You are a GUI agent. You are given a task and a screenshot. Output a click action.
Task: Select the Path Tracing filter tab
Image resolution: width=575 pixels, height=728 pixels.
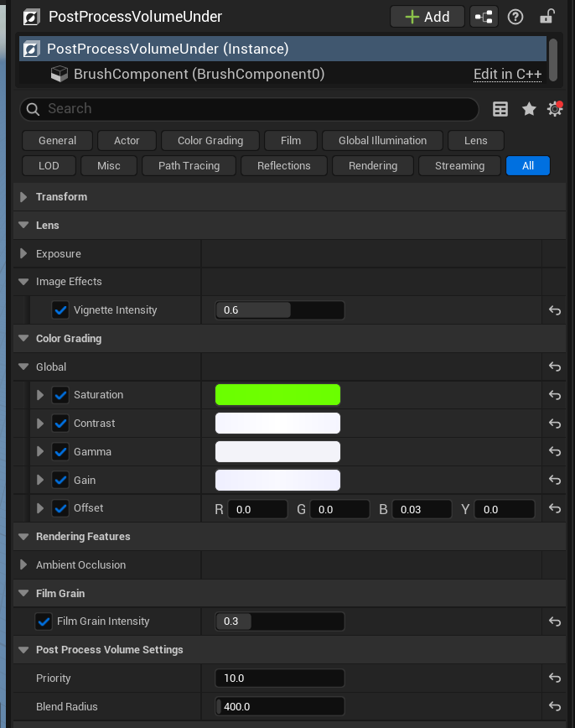pyautogui.click(x=189, y=166)
